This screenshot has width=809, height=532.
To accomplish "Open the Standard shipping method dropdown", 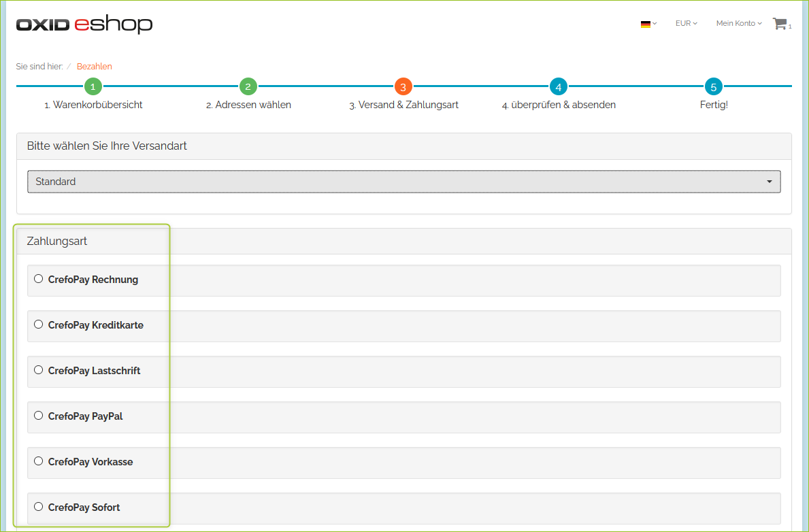I will coord(404,182).
